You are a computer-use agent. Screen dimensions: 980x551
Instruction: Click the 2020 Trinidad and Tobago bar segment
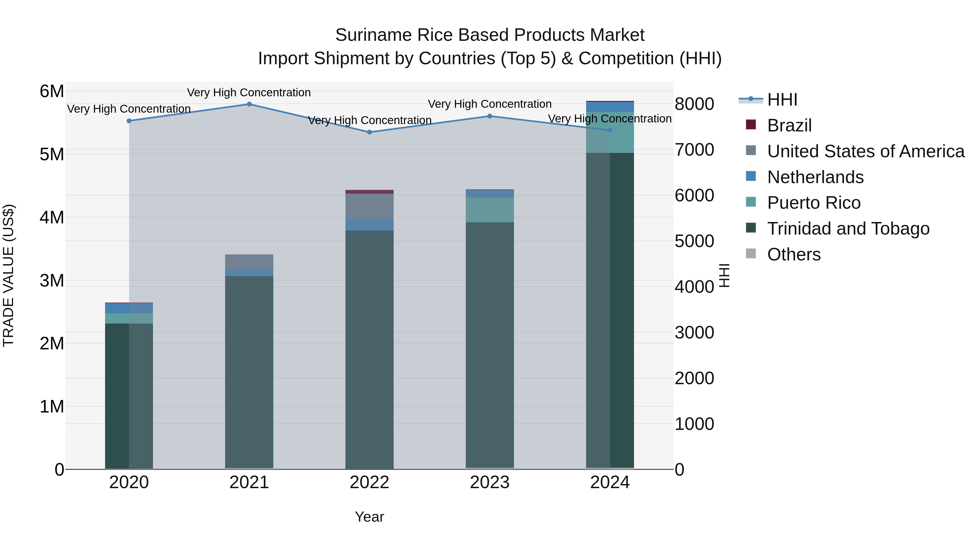(x=129, y=396)
